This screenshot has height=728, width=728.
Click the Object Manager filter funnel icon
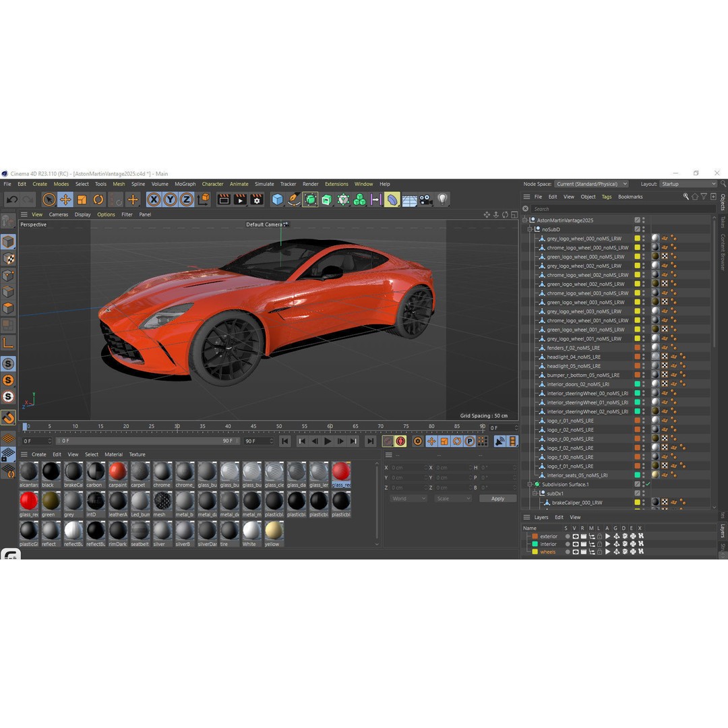click(x=704, y=197)
